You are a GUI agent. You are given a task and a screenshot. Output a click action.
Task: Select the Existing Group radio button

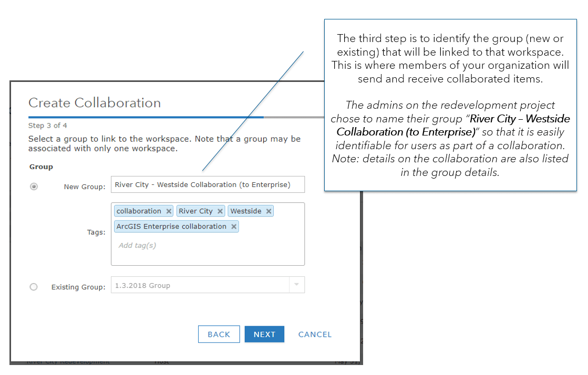click(34, 287)
